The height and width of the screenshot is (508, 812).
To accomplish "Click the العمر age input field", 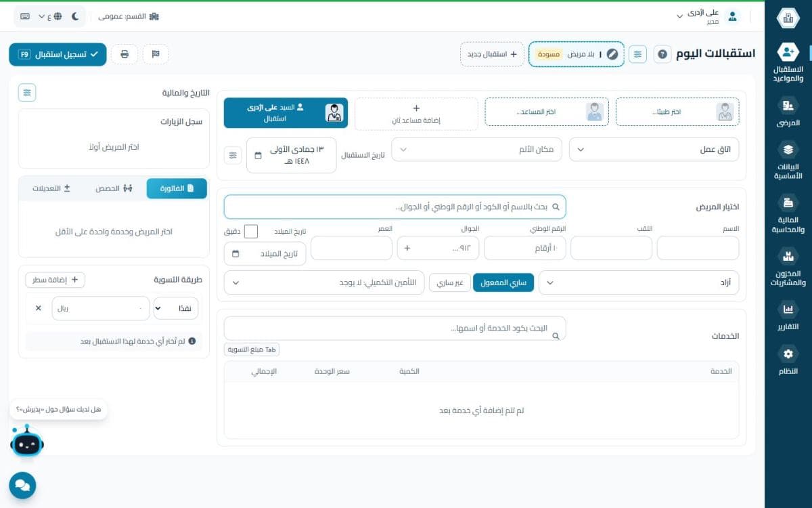I will pos(352,248).
